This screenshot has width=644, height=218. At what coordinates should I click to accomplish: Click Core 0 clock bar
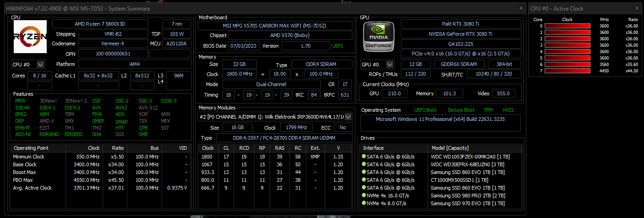click(567, 26)
